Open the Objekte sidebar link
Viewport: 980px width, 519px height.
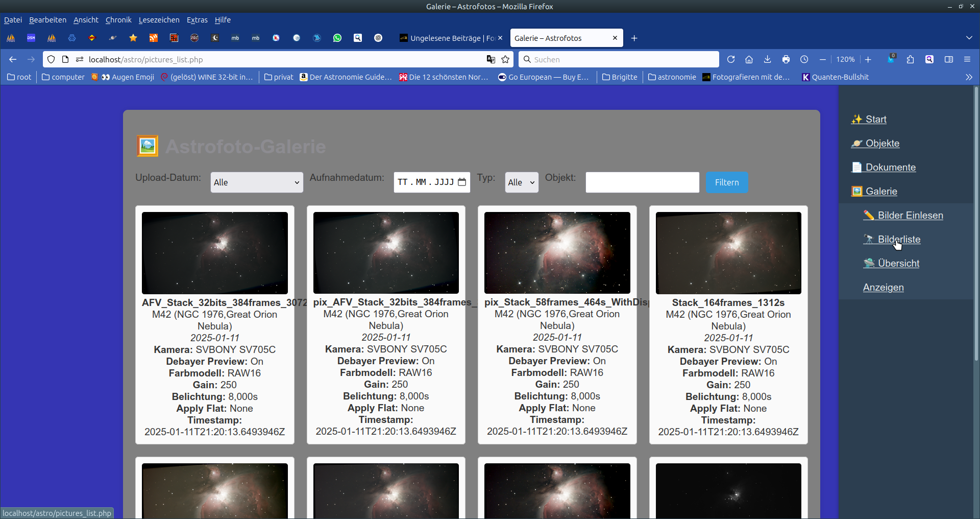[875, 143]
